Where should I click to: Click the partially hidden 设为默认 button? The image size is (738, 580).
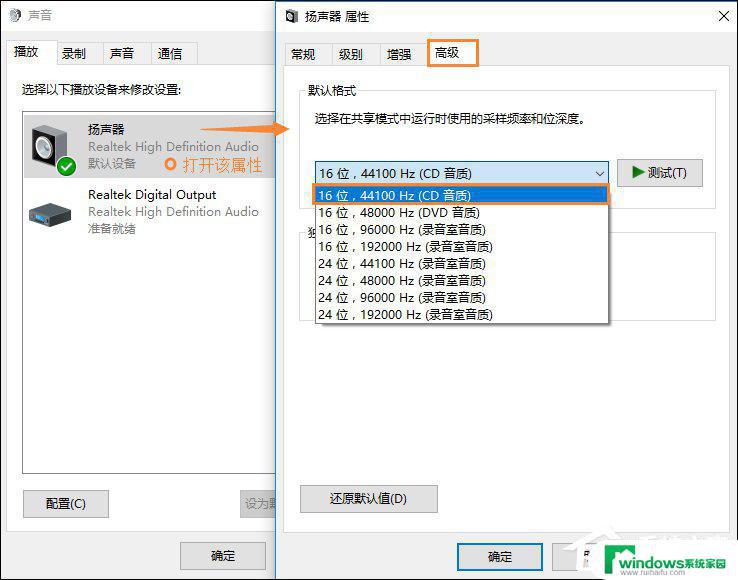point(258,504)
